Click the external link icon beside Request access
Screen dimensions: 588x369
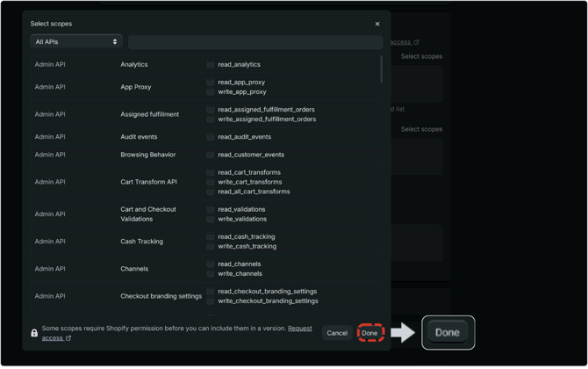pyautogui.click(x=68, y=338)
